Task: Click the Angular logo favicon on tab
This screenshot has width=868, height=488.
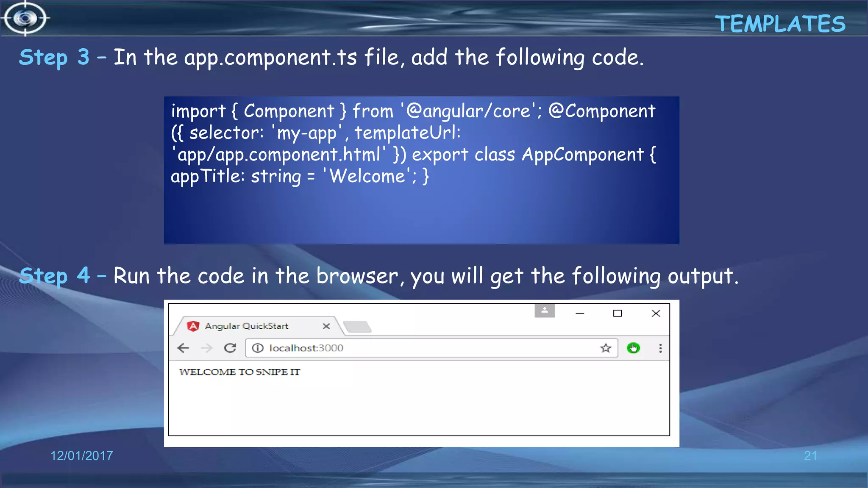Action: click(x=193, y=326)
